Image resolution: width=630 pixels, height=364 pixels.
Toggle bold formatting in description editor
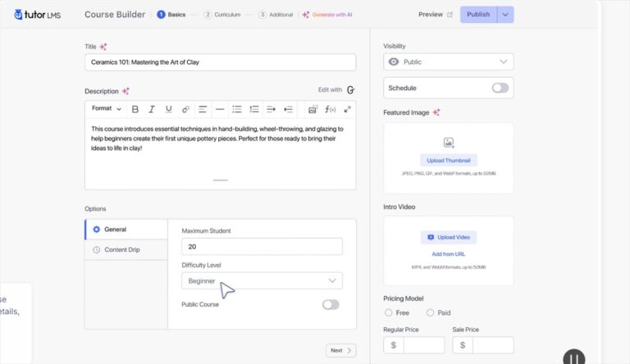tap(135, 109)
